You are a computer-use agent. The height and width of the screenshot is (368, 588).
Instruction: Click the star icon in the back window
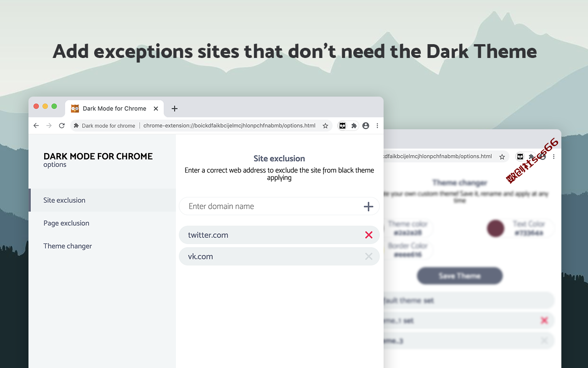(x=502, y=157)
